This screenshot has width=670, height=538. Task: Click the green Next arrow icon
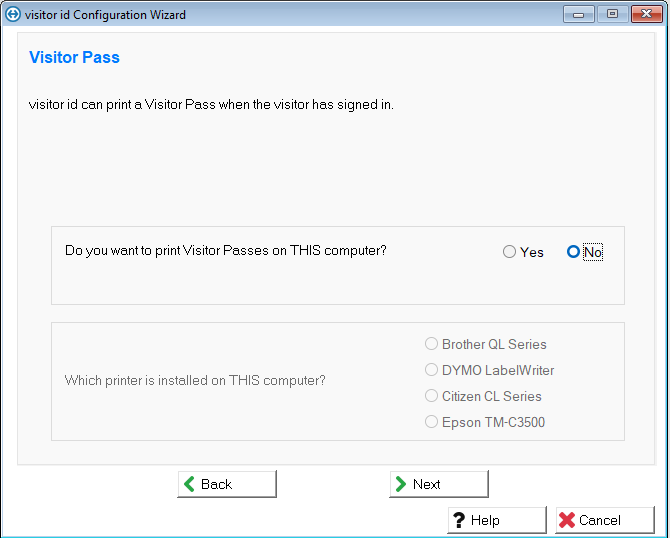(x=400, y=484)
